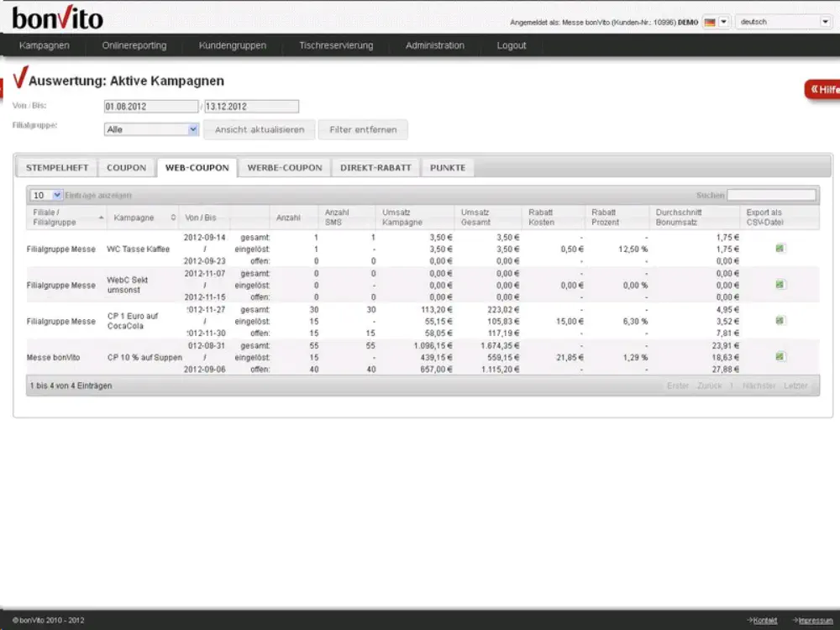Open the deutsch language dropdown

point(783,22)
